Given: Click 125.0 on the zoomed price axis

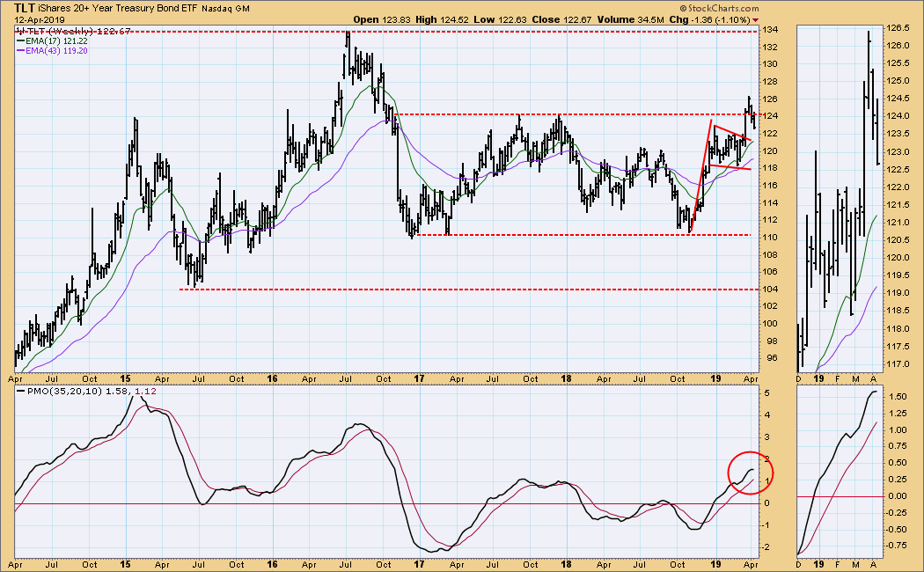Looking at the screenshot, I should (898, 81).
